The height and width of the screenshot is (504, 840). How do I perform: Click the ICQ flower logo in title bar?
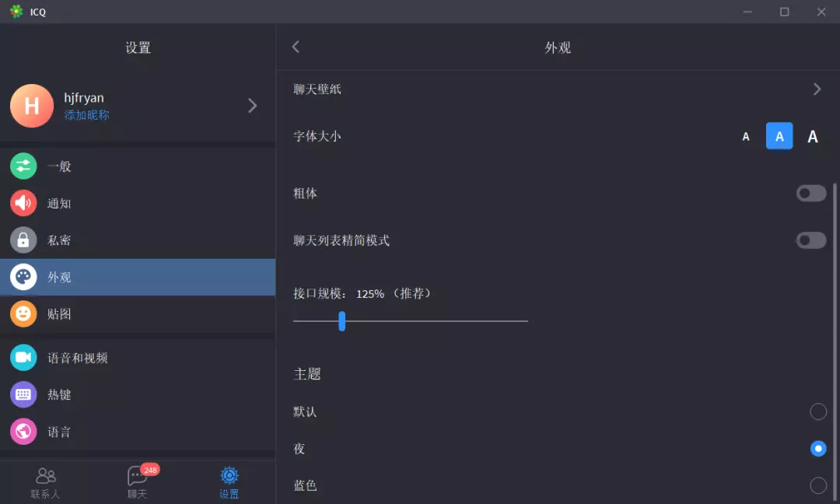(16, 11)
